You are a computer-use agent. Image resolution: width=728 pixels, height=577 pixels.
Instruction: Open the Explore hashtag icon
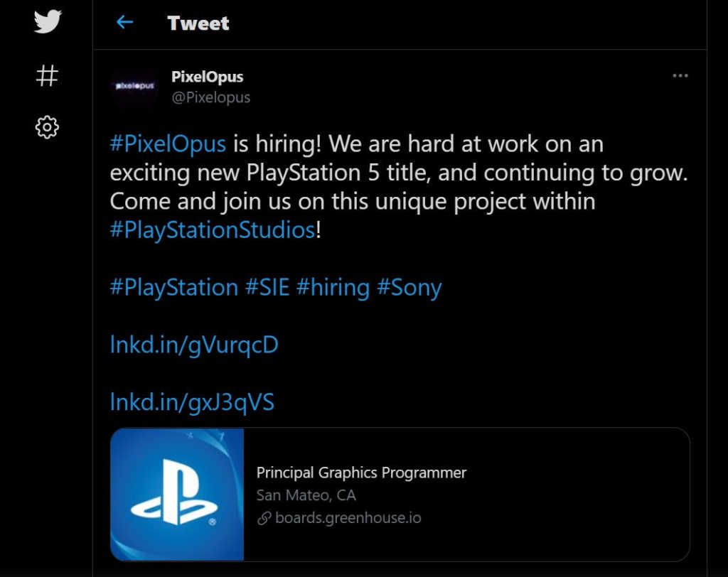coord(47,75)
